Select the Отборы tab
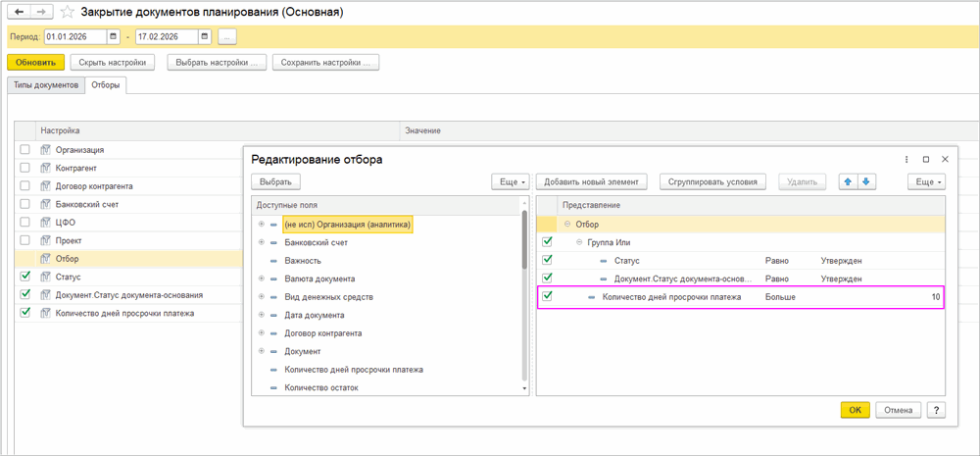The width and height of the screenshot is (980, 456). (106, 85)
